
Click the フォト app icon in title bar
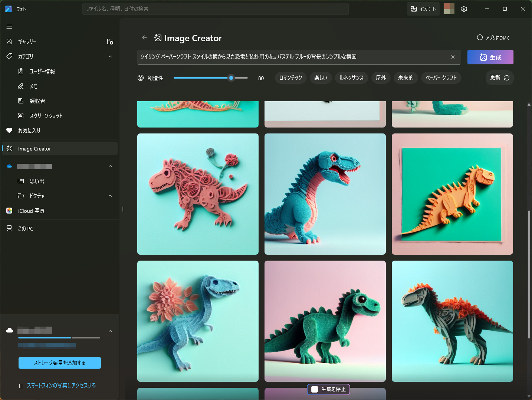[9, 9]
